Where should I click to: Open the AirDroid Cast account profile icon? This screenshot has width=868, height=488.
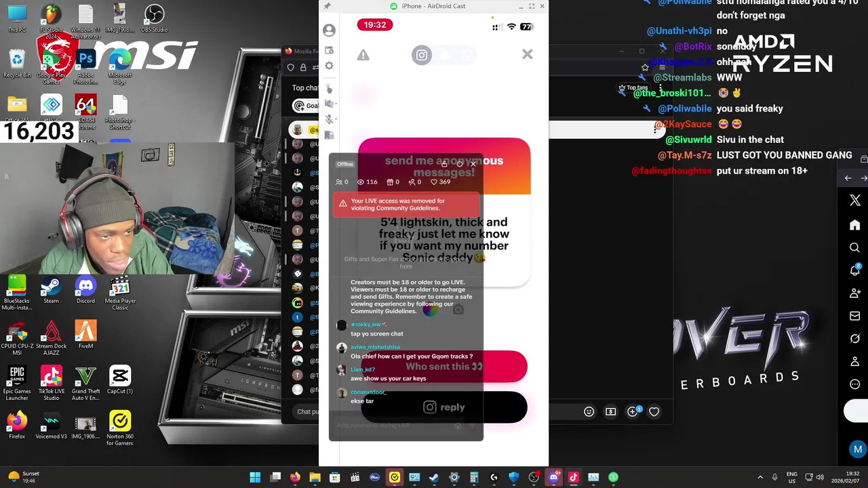pos(329,30)
